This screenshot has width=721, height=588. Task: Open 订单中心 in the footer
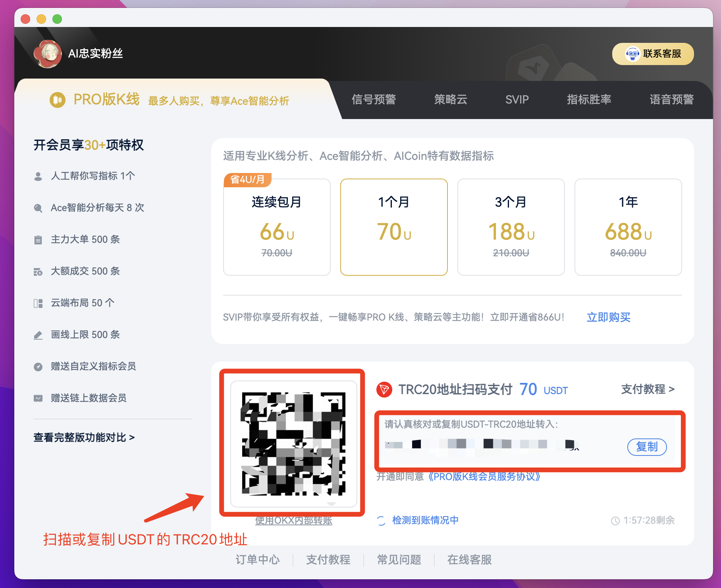258,560
